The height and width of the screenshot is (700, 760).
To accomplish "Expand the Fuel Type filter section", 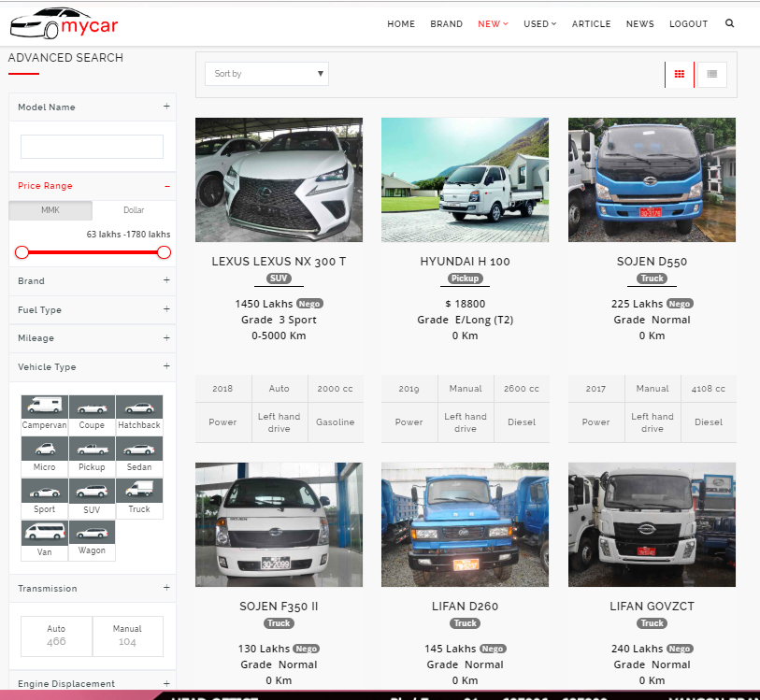I will 93,309.
